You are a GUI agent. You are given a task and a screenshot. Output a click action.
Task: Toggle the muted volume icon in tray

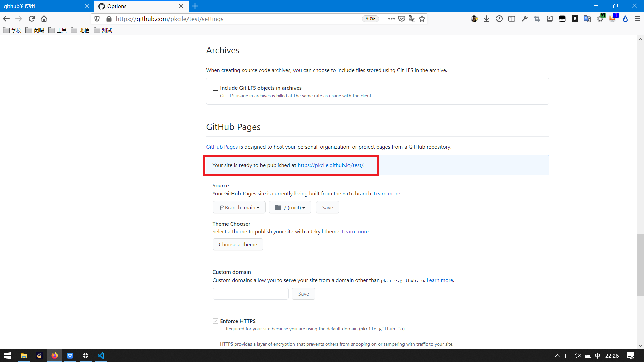coord(577,356)
